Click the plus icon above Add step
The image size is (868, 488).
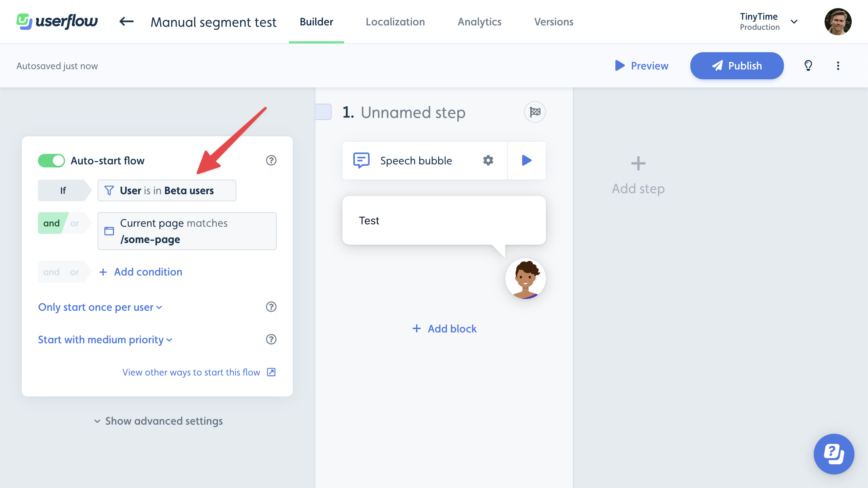click(x=638, y=163)
